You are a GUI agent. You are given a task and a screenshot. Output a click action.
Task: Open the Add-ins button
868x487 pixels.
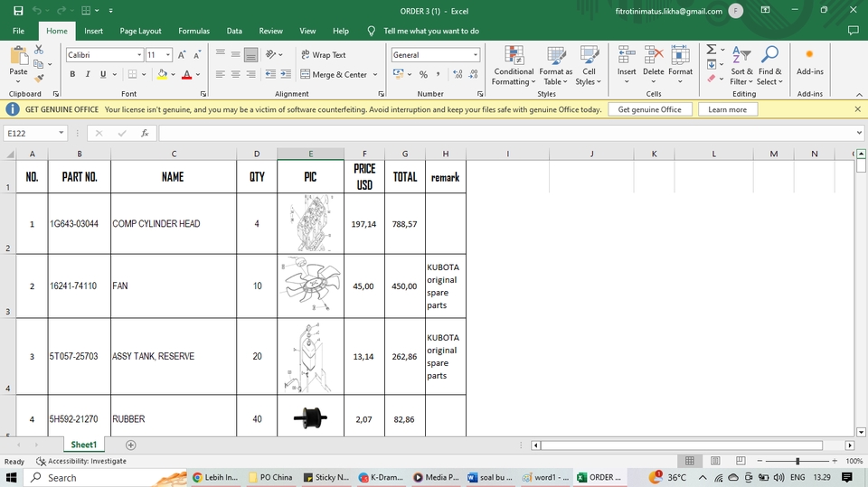(810, 62)
